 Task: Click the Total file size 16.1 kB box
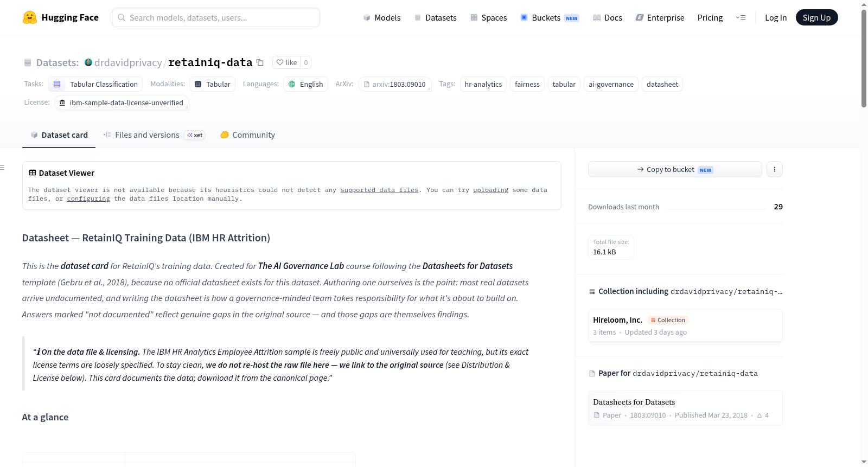coord(611,247)
